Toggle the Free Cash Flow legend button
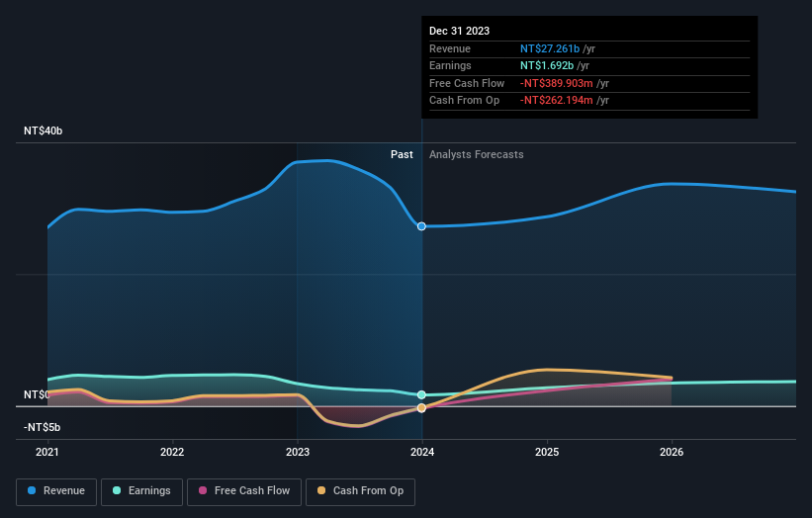Image resolution: width=812 pixels, height=518 pixels. pos(244,491)
